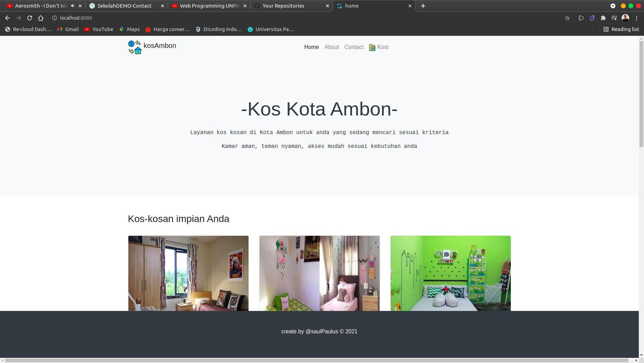Open Gmail from the bookmarks bar
This screenshot has height=363, width=644.
tap(68, 29)
